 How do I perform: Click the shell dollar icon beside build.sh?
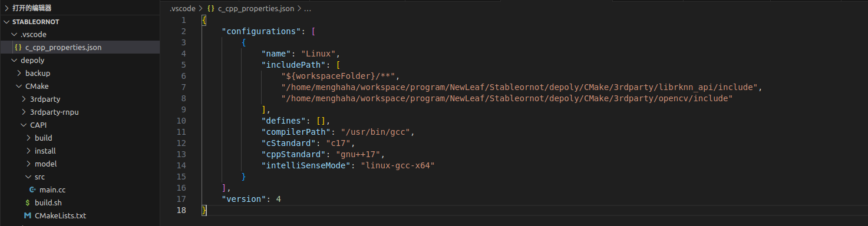[28, 203]
